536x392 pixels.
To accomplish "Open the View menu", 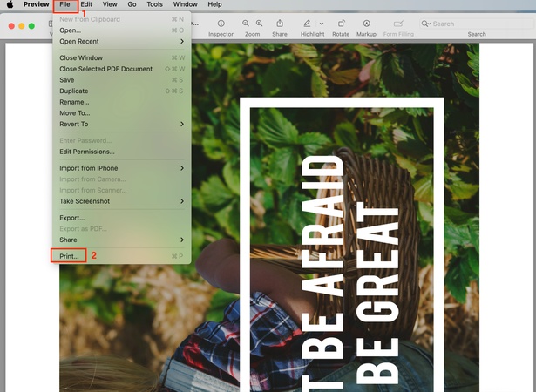I will point(110,4).
